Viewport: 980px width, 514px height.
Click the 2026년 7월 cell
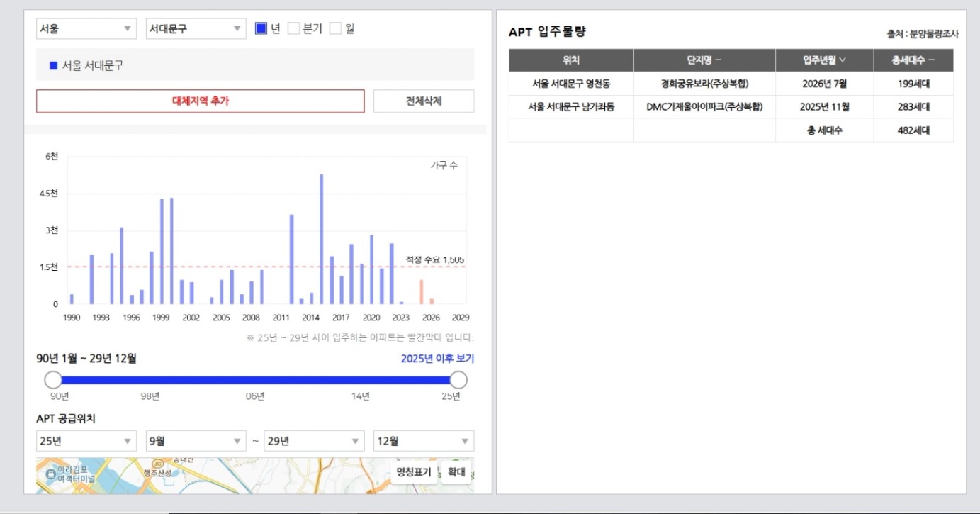coord(824,84)
